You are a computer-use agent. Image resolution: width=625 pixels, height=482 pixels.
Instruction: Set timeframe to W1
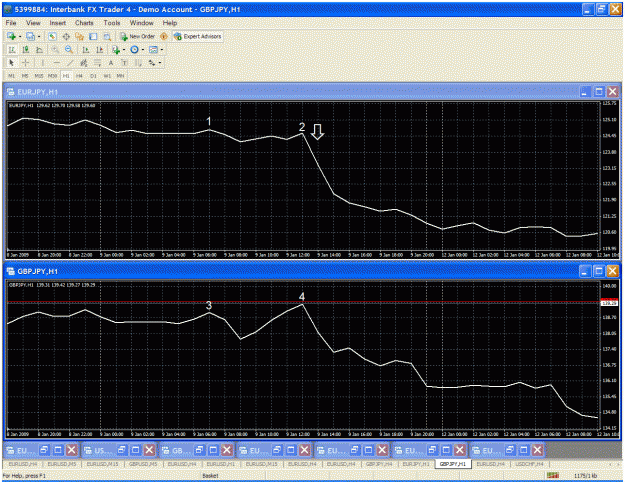click(x=107, y=76)
